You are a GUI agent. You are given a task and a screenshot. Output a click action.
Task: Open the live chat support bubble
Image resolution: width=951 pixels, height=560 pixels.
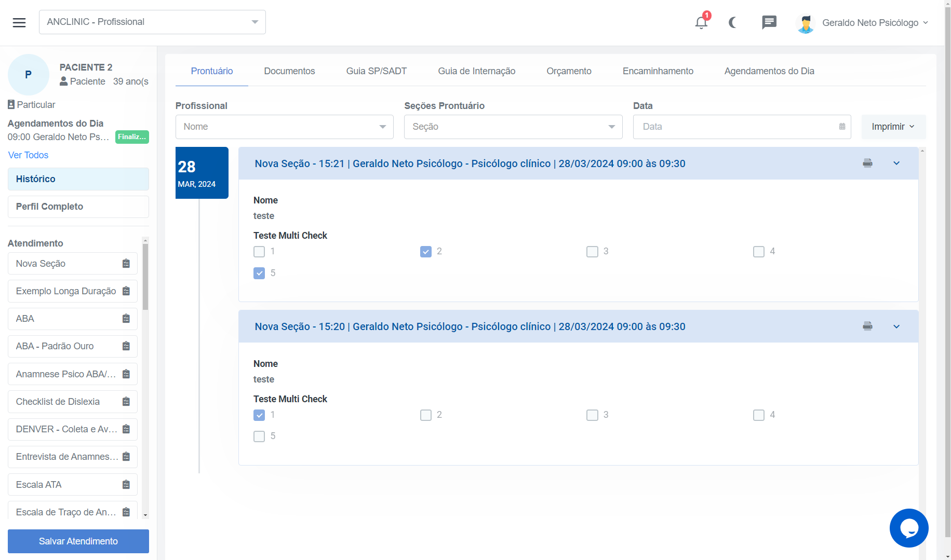coord(908,528)
